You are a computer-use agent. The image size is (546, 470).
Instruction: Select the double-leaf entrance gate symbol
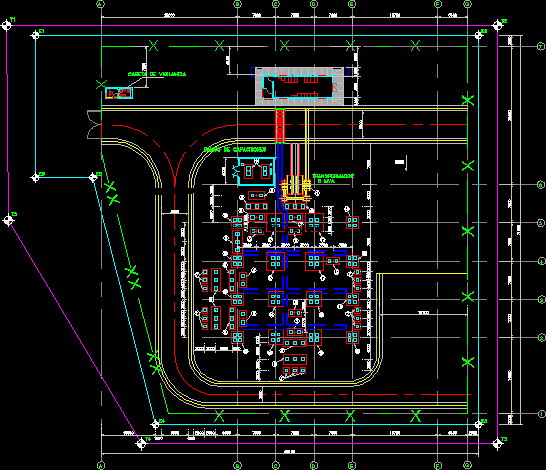tap(94, 125)
